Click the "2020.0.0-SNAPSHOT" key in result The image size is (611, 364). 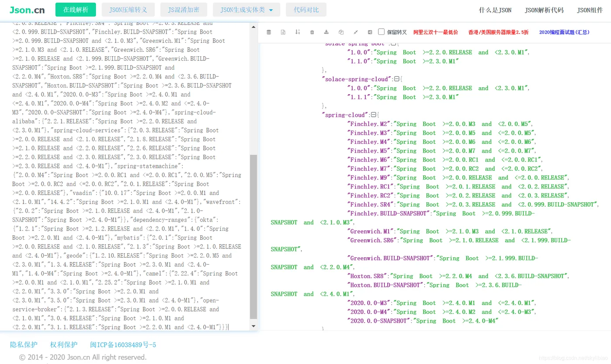tap(379, 321)
